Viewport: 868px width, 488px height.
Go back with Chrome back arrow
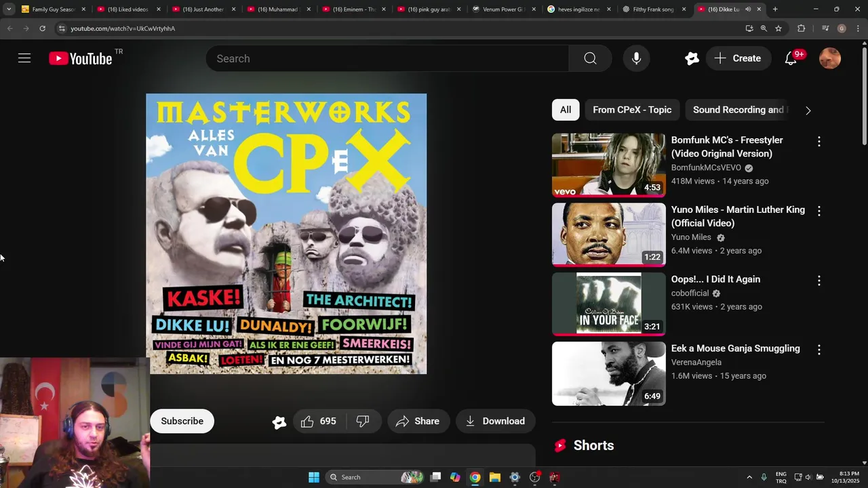coord(9,28)
